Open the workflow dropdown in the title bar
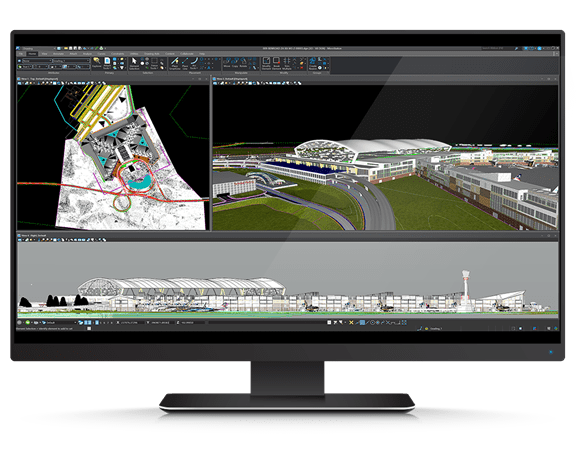The width and height of the screenshot is (576, 454). tap(39, 48)
